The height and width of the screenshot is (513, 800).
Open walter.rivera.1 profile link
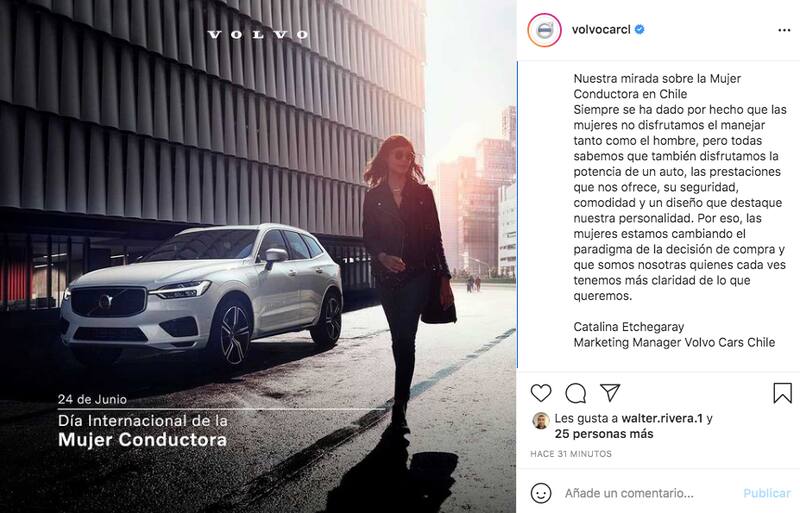pyautogui.click(x=662, y=419)
